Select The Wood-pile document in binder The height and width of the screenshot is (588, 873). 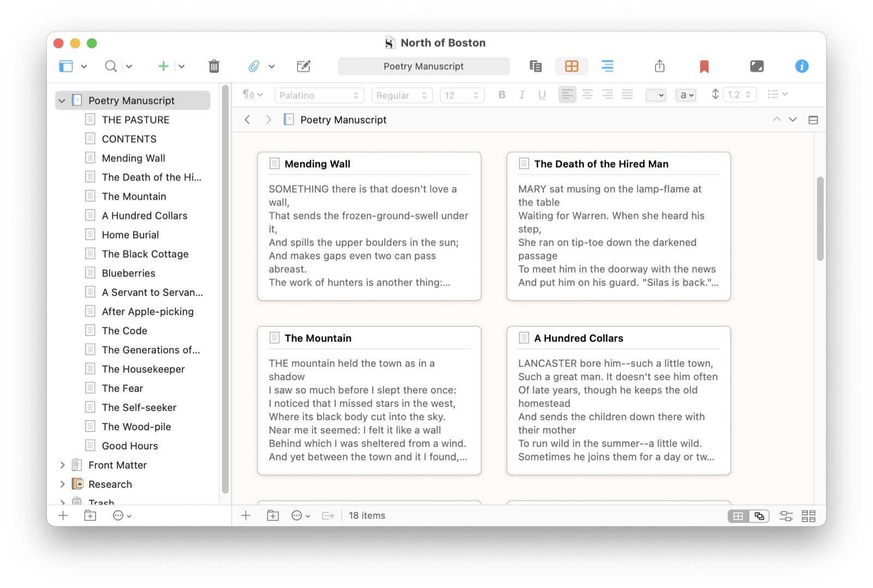coord(136,427)
